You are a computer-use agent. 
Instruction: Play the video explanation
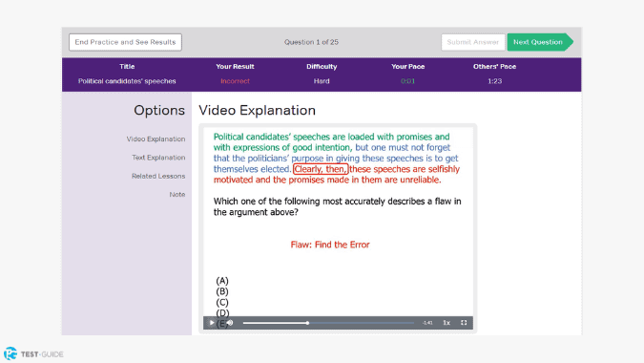tap(212, 323)
